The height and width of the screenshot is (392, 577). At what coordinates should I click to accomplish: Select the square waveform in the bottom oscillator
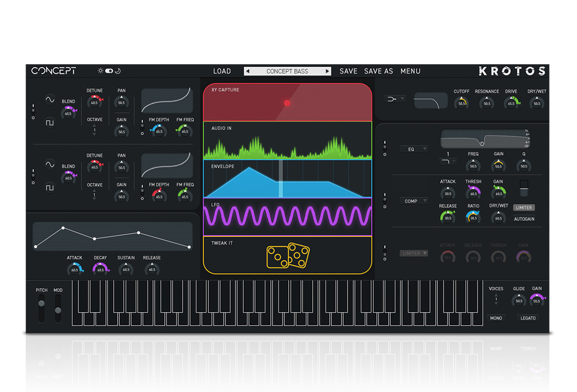click(x=50, y=188)
